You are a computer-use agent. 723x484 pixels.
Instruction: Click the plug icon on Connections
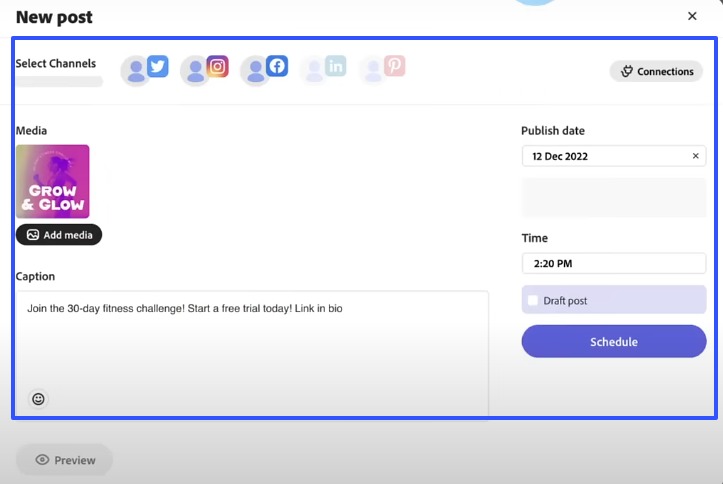pos(627,72)
